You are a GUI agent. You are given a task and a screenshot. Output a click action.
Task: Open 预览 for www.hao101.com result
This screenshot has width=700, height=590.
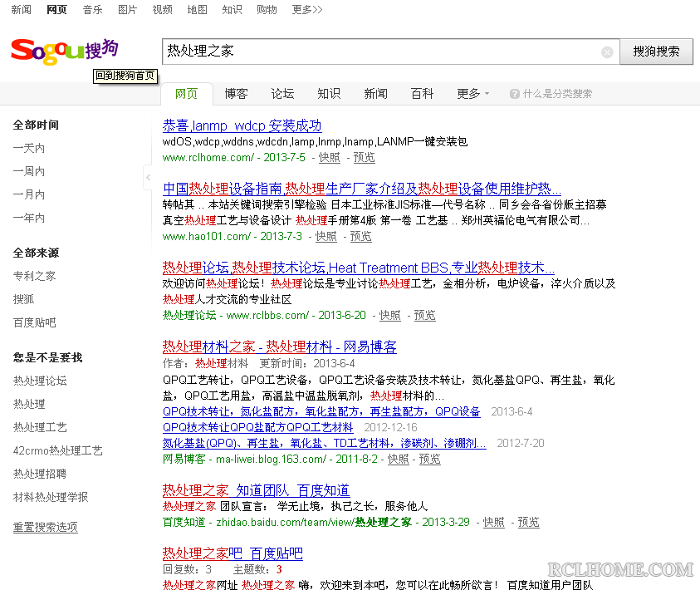(360, 236)
